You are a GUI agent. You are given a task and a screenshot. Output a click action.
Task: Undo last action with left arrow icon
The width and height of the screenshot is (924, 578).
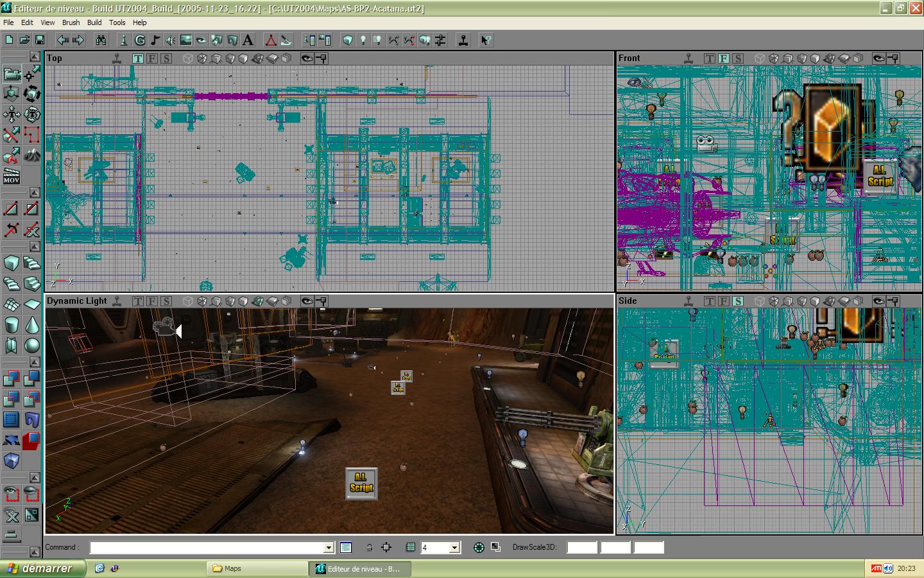pyautogui.click(x=63, y=40)
